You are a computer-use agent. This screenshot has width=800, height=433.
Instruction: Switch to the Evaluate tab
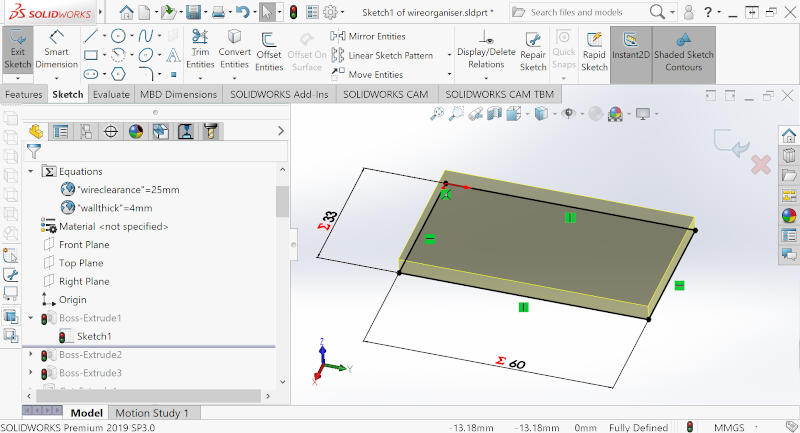[x=111, y=94]
